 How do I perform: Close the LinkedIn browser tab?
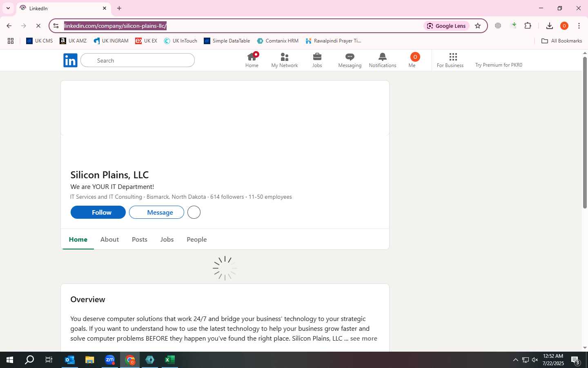point(105,8)
